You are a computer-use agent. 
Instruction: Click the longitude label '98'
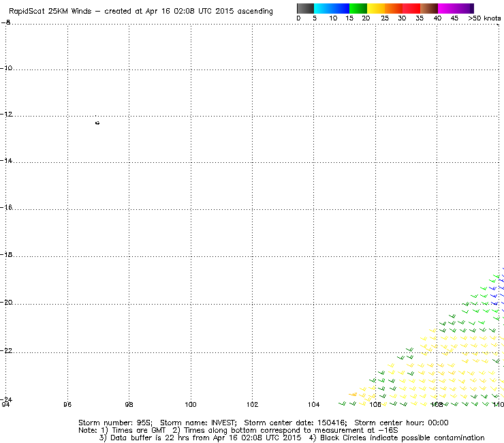pyautogui.click(x=129, y=404)
